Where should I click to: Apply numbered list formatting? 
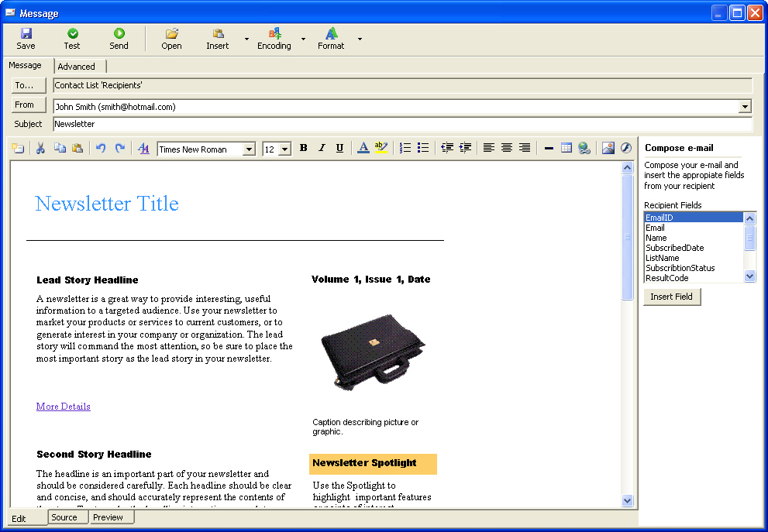[405, 148]
